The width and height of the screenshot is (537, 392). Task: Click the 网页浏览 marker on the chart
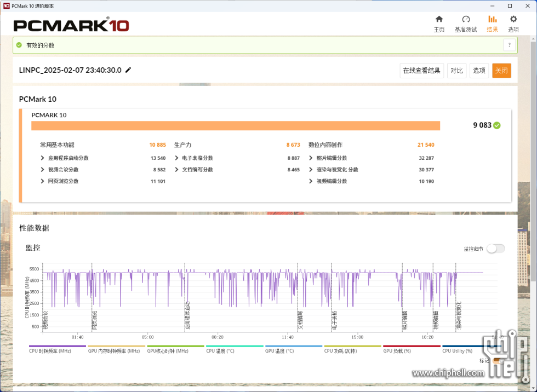[x=95, y=320]
